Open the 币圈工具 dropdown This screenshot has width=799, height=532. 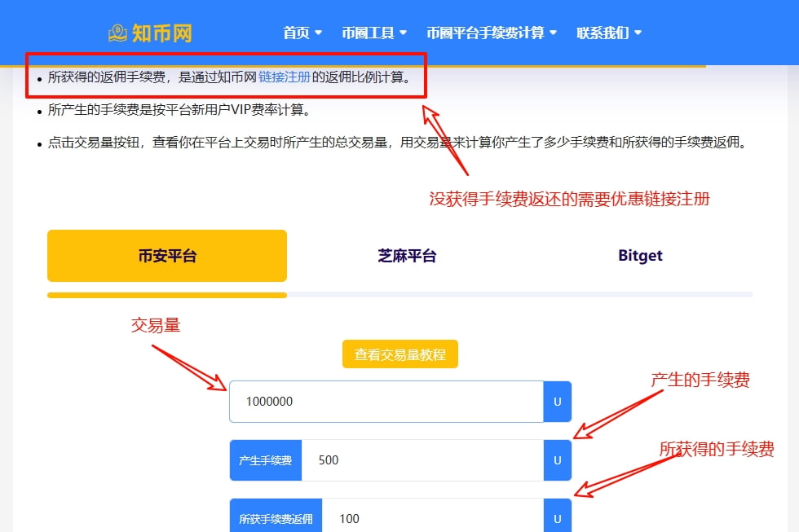click(373, 33)
